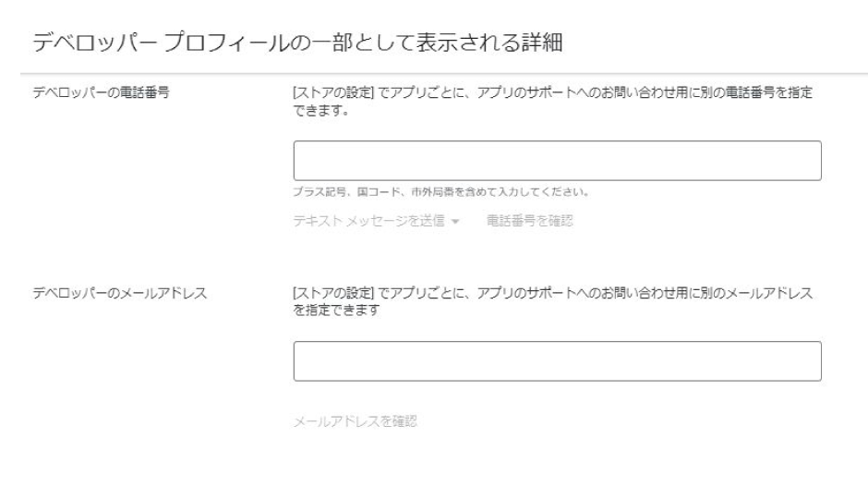Viewport: 868px width, 499px height.
Task: Click the arrow beside テキスト メッセージを送信
Action: (457, 222)
